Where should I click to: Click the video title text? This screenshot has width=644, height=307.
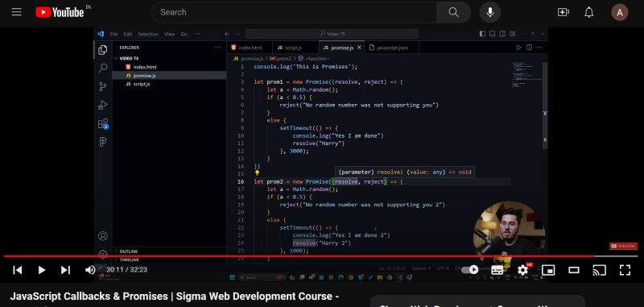click(174, 297)
